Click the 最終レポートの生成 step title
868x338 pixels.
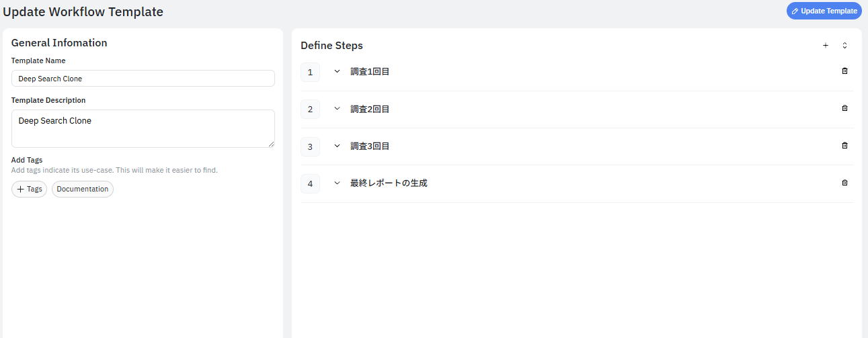click(x=389, y=183)
